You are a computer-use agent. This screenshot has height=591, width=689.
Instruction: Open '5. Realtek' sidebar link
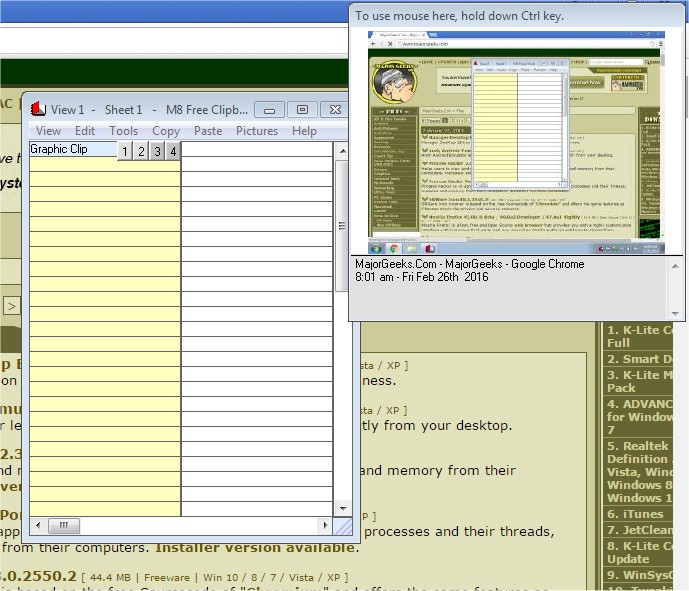[639, 472]
